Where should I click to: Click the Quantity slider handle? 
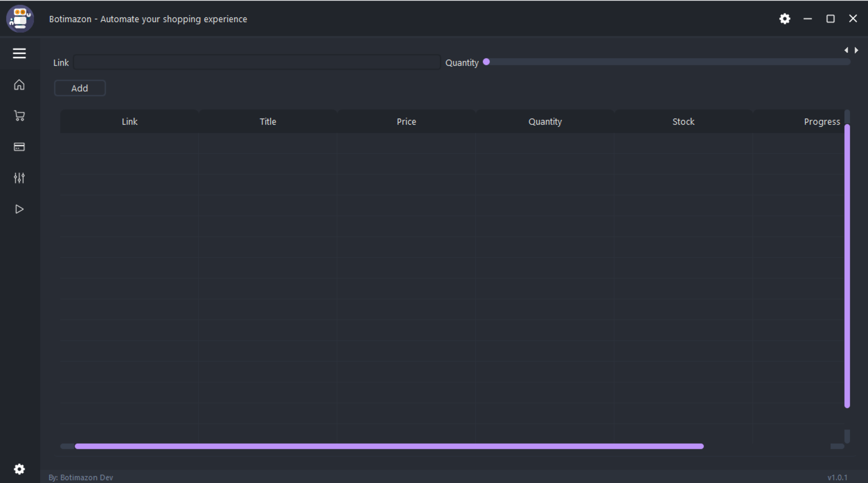coord(486,62)
